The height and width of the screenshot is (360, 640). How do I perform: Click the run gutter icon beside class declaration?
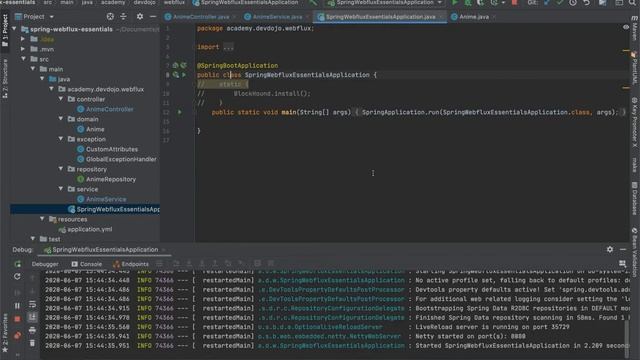click(184, 75)
